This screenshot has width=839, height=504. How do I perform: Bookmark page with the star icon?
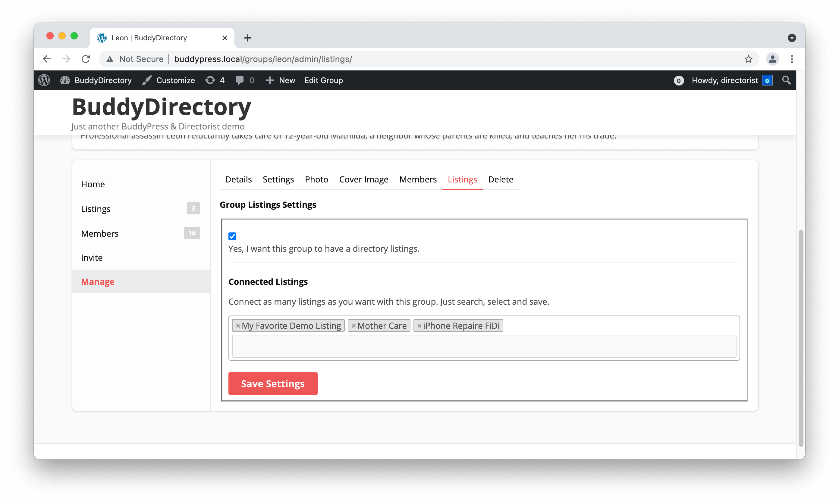click(x=748, y=59)
